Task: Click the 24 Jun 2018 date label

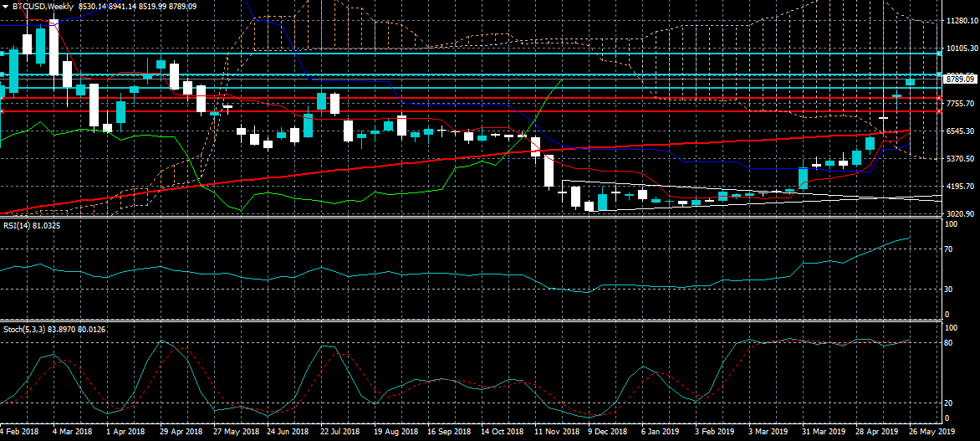Action: tap(288, 432)
